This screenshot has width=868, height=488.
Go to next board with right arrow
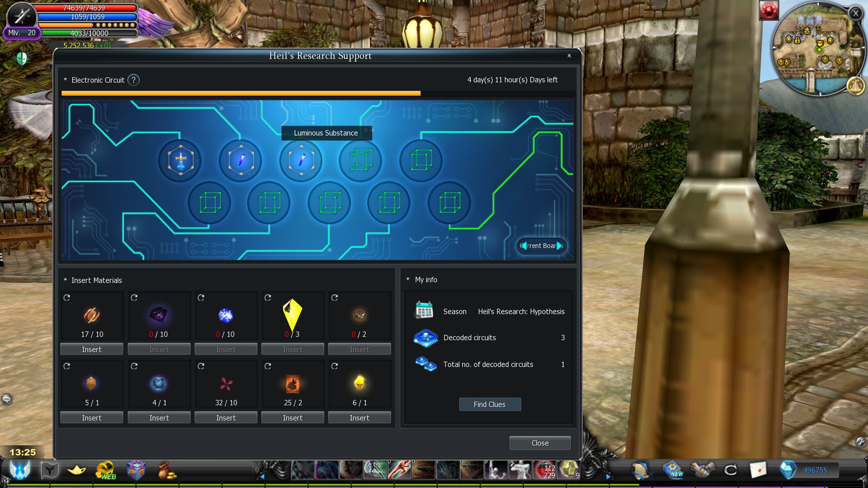(559, 246)
